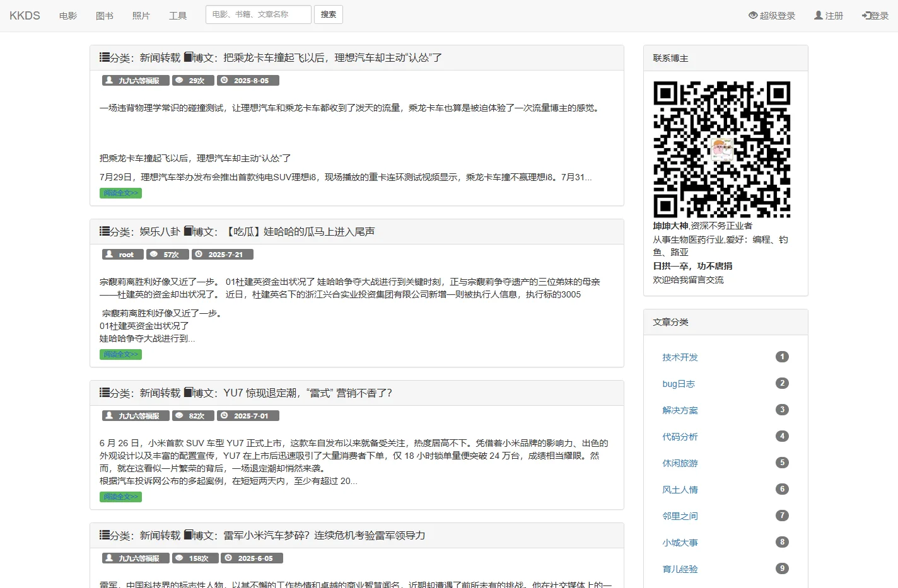Click the list icon of the YU7 post header

[105, 393]
